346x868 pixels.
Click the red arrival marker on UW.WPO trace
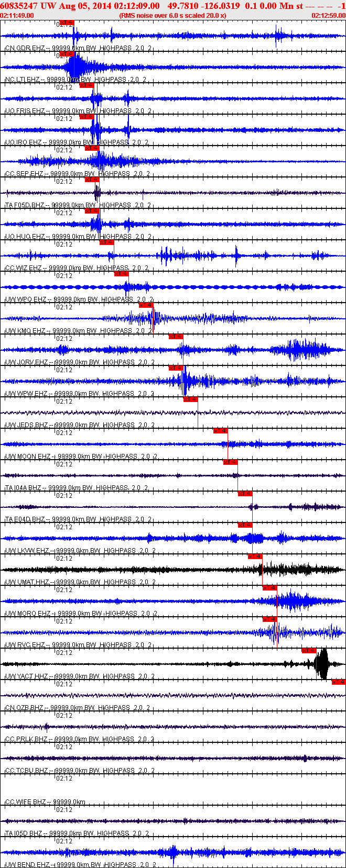pyautogui.click(x=121, y=274)
